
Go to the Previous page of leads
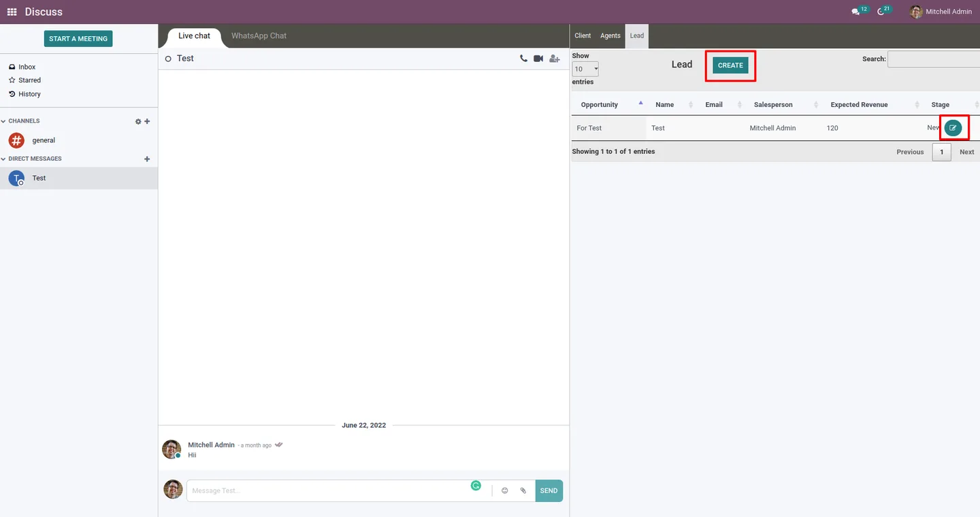(910, 152)
